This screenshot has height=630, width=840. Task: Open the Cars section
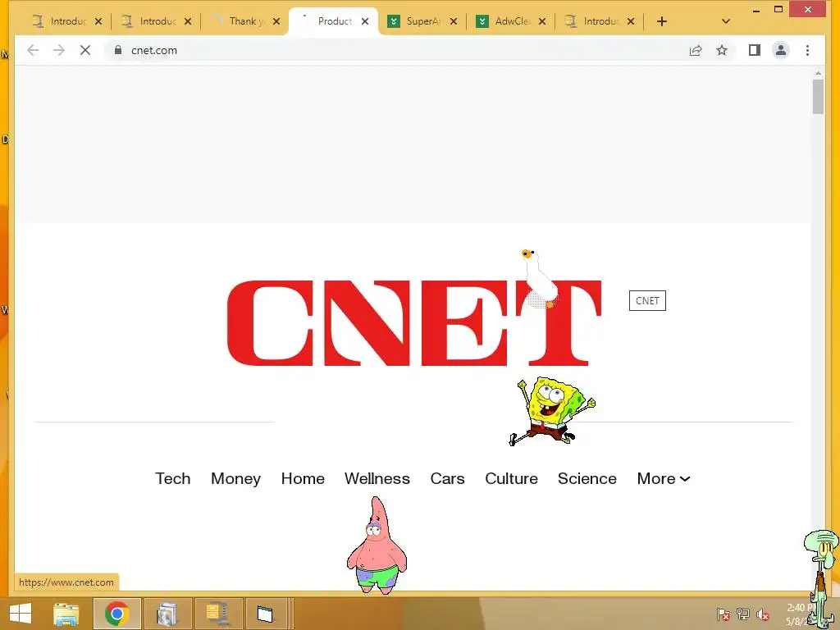coord(447,478)
